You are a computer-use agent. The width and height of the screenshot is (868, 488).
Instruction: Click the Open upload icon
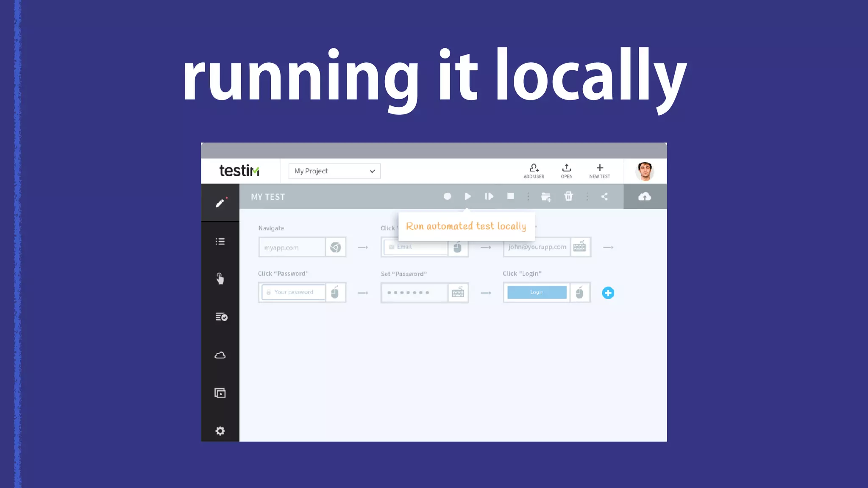(567, 171)
